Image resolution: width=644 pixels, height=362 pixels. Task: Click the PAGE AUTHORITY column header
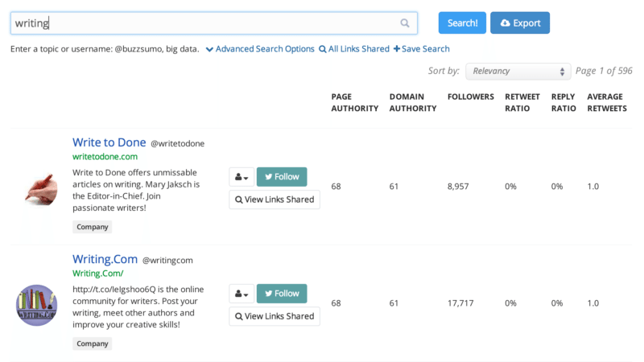(x=355, y=103)
